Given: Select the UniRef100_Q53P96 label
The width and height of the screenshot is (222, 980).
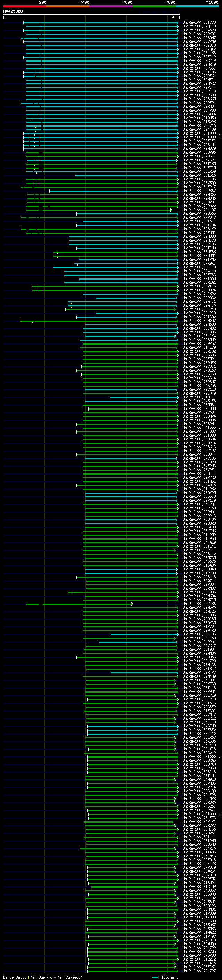Looking at the screenshot, I should [199, 153].
